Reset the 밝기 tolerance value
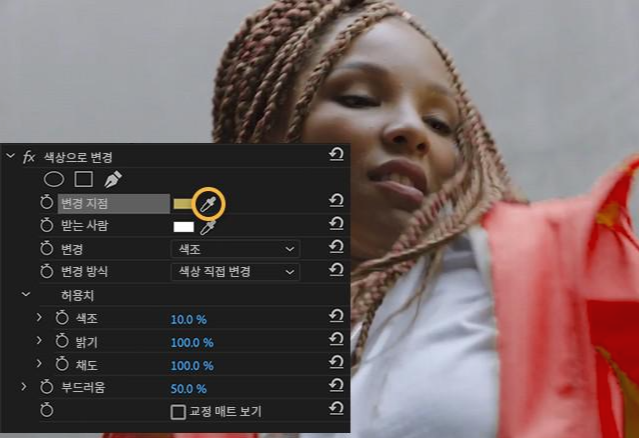Viewport: 639px width, 438px height. (x=336, y=339)
